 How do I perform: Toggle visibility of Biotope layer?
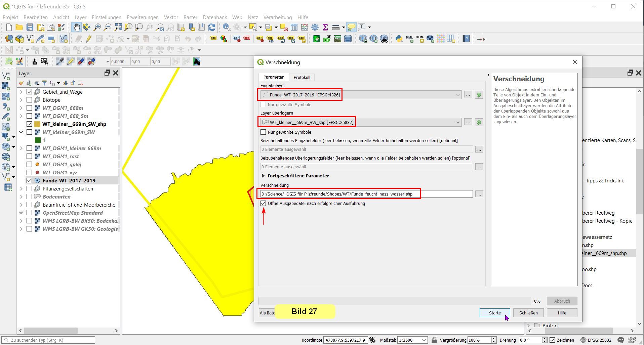point(29,100)
